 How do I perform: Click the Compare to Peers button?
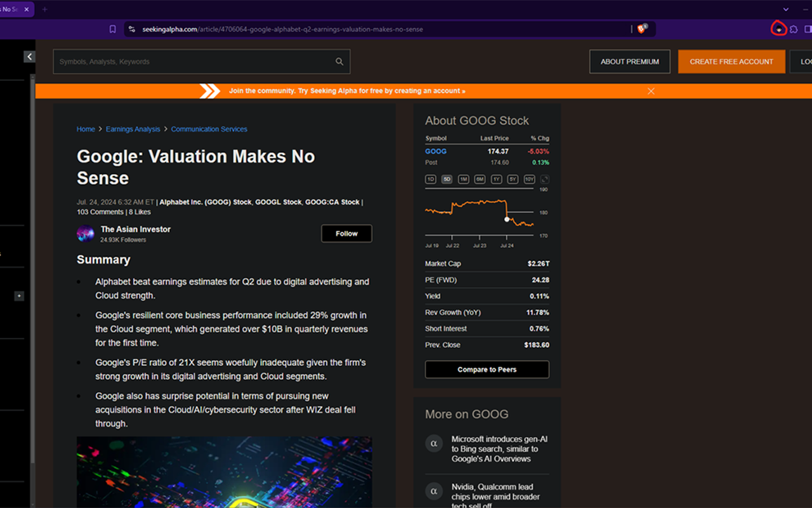point(487,370)
